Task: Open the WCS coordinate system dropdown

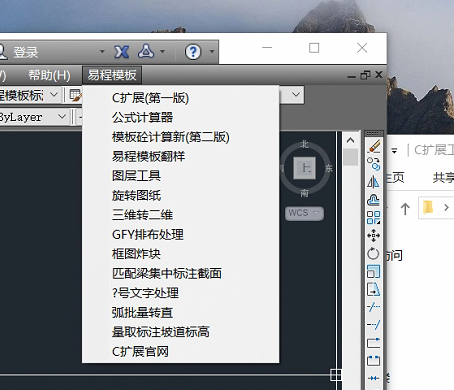Action: (304, 213)
